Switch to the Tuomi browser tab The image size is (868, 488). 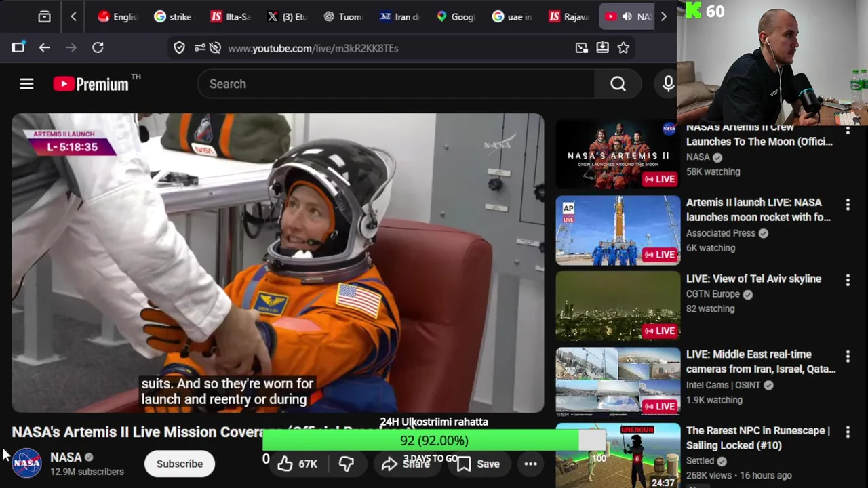342,16
